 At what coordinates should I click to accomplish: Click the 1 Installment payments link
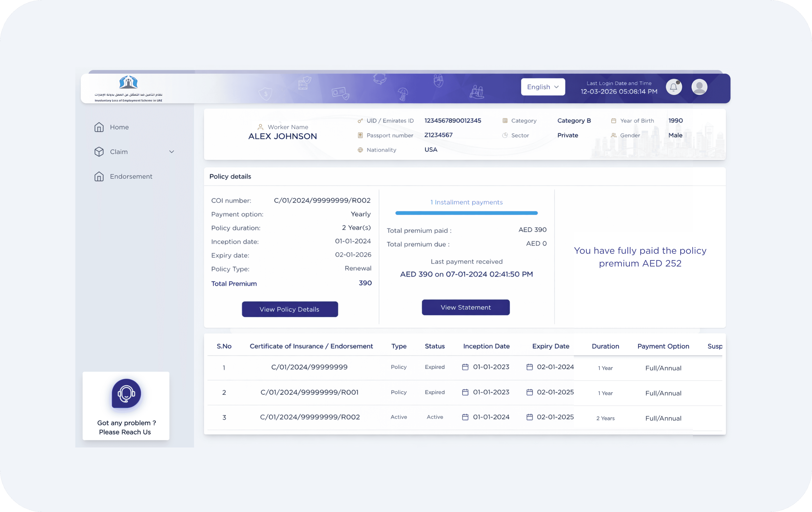[x=466, y=202]
